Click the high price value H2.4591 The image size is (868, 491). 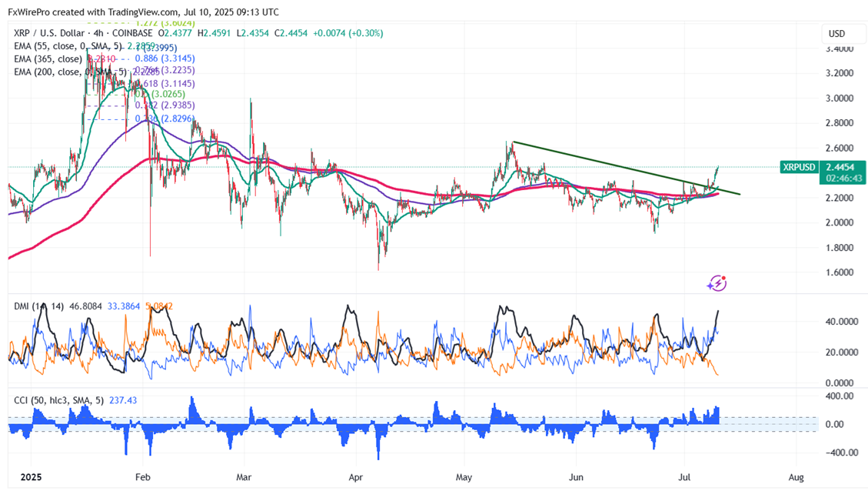[215, 33]
